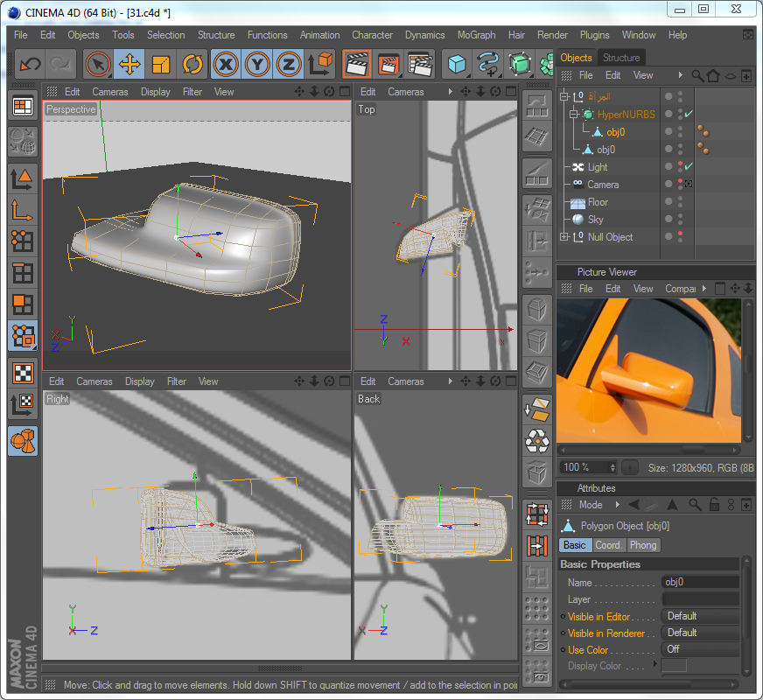The image size is (763, 700).
Task: Switch to the Structure tab
Action: click(x=621, y=58)
